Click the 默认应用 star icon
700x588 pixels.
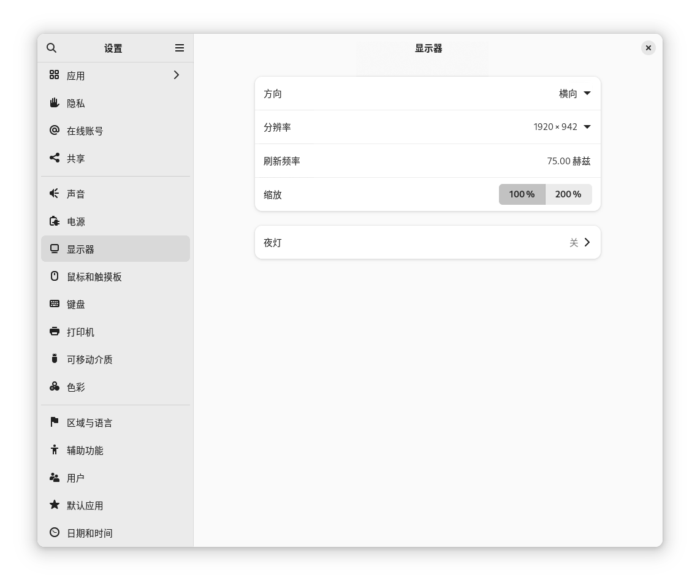point(55,505)
